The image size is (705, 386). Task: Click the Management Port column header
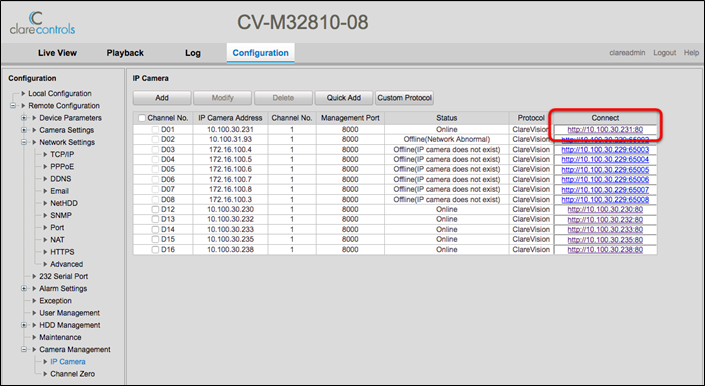350,118
